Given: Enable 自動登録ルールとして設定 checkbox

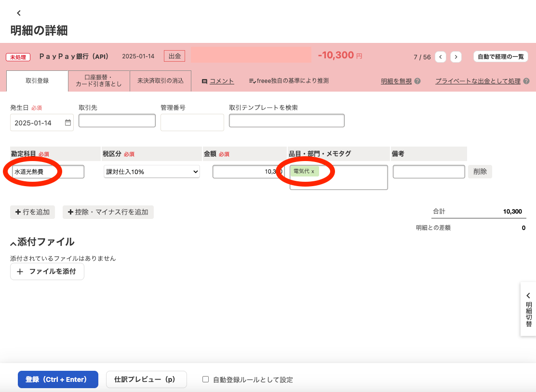Looking at the screenshot, I should point(205,379).
